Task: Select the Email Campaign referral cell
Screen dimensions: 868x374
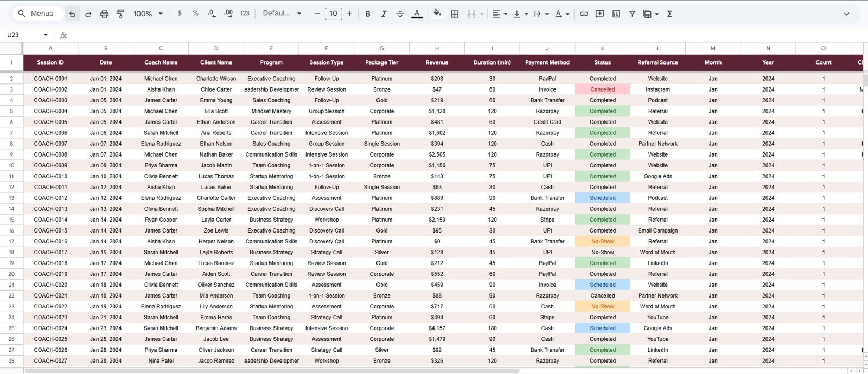Action: pyautogui.click(x=658, y=230)
